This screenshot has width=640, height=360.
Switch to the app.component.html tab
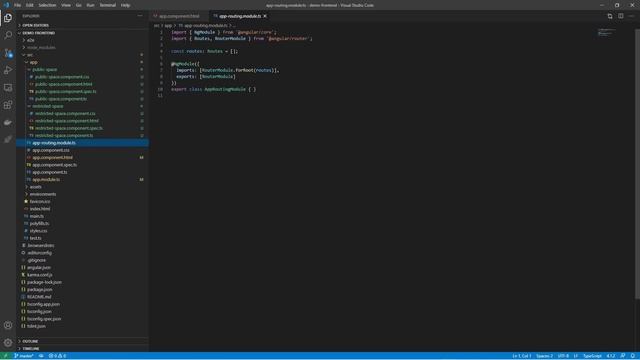(x=179, y=16)
